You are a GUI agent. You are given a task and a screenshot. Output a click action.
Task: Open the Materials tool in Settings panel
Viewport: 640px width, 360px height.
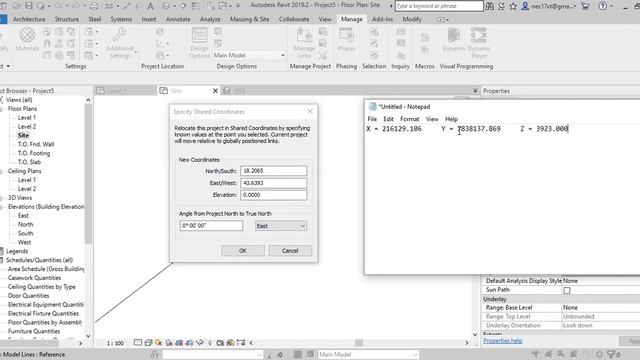tap(27, 40)
